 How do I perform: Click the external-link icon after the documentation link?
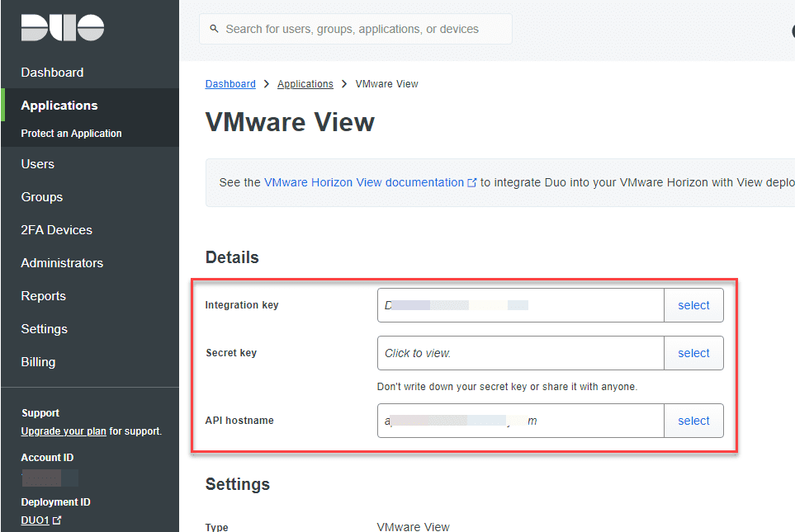pos(471,182)
